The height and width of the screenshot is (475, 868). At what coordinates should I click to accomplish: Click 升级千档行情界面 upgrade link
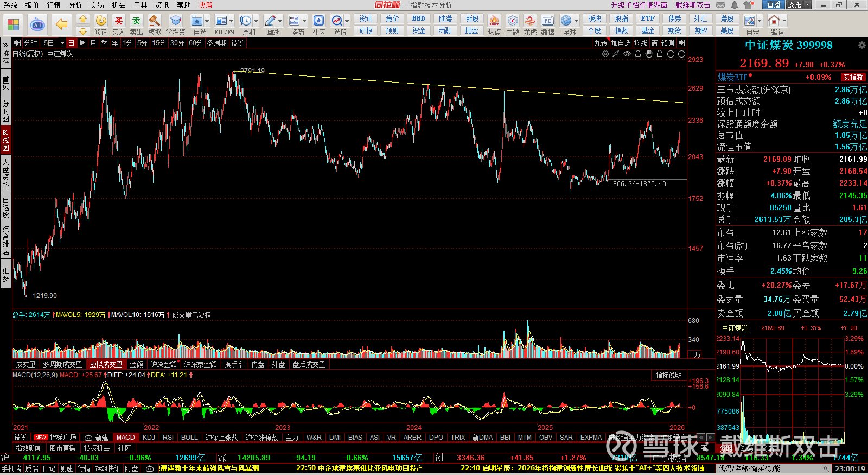(639, 5)
